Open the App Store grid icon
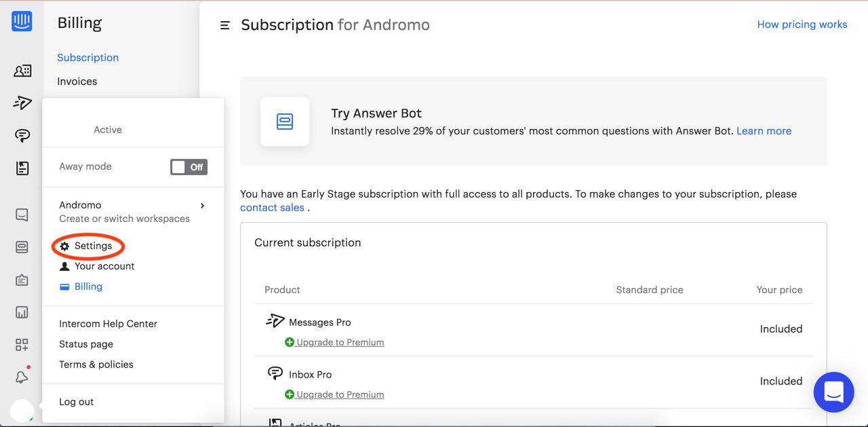The image size is (868, 427). pyautogui.click(x=22, y=345)
